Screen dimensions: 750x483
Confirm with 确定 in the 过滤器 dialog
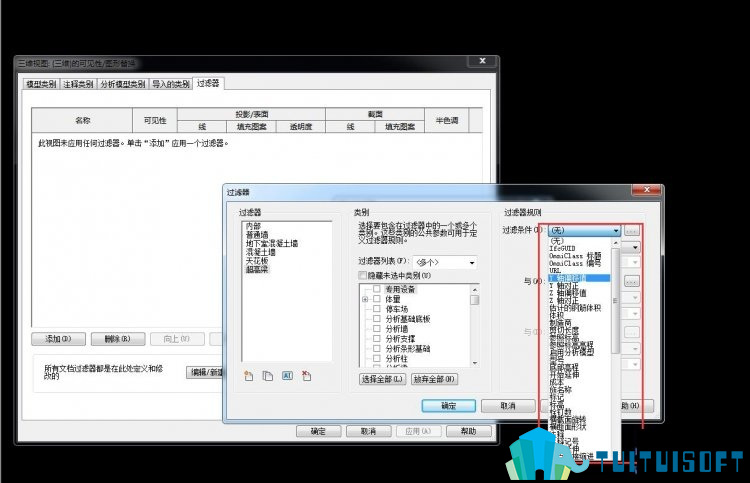point(449,406)
